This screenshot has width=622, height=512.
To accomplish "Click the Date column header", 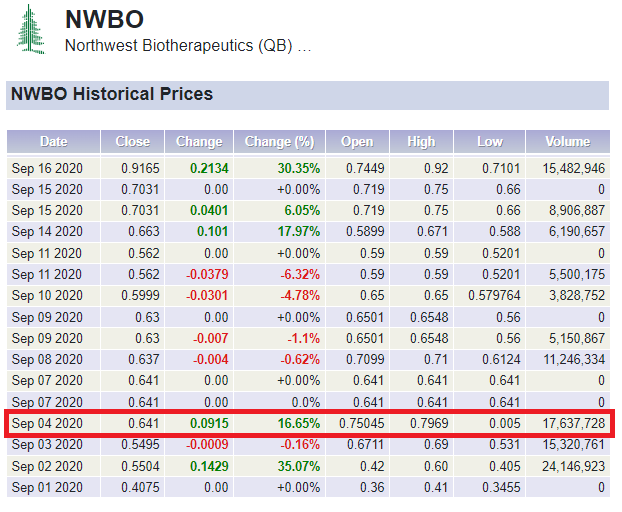I will (x=54, y=142).
